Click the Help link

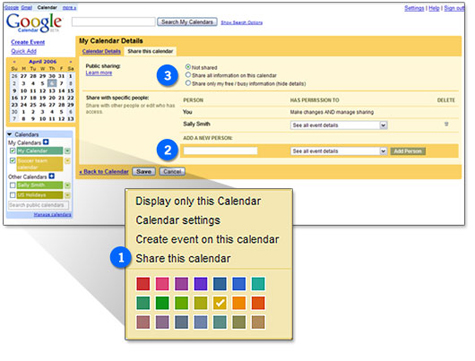(x=434, y=8)
